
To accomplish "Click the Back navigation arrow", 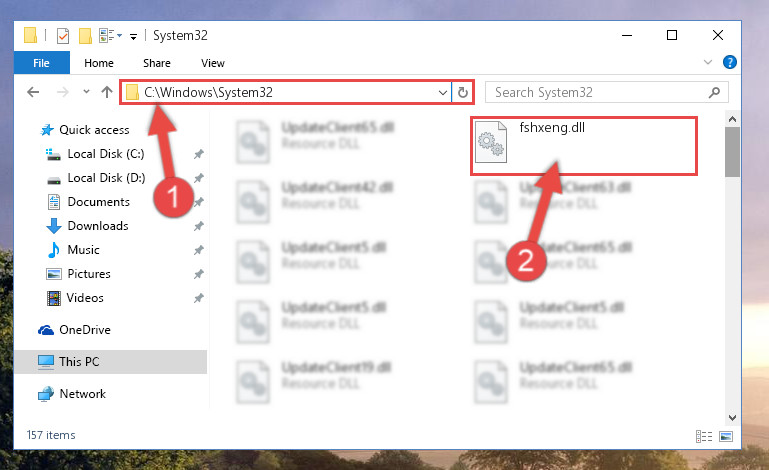I will tap(33, 92).
